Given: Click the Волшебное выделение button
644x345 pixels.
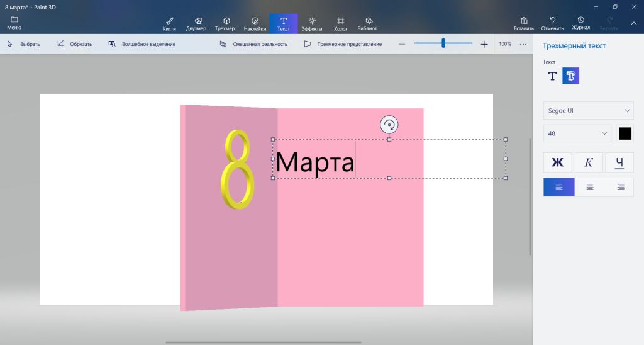Looking at the screenshot, I should (142, 44).
